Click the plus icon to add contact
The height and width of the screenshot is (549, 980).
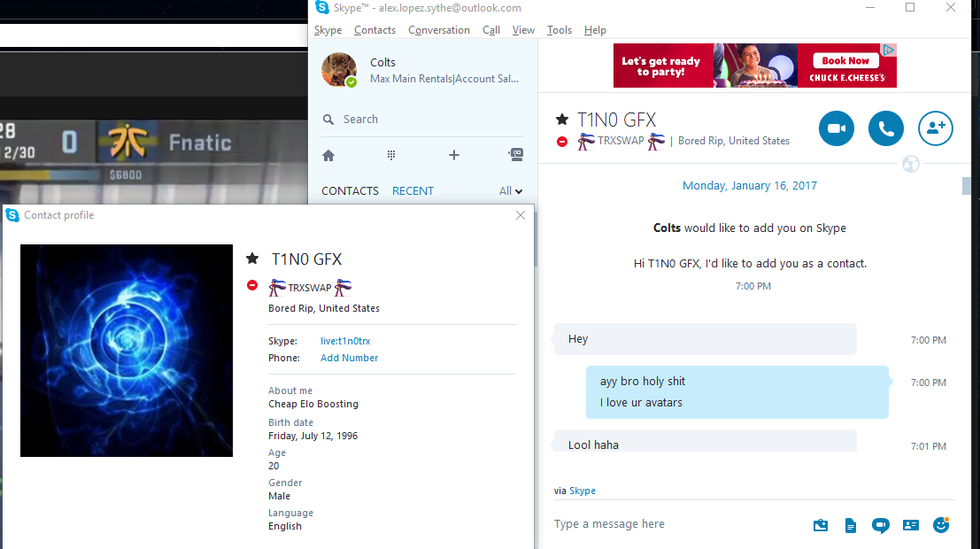(454, 155)
